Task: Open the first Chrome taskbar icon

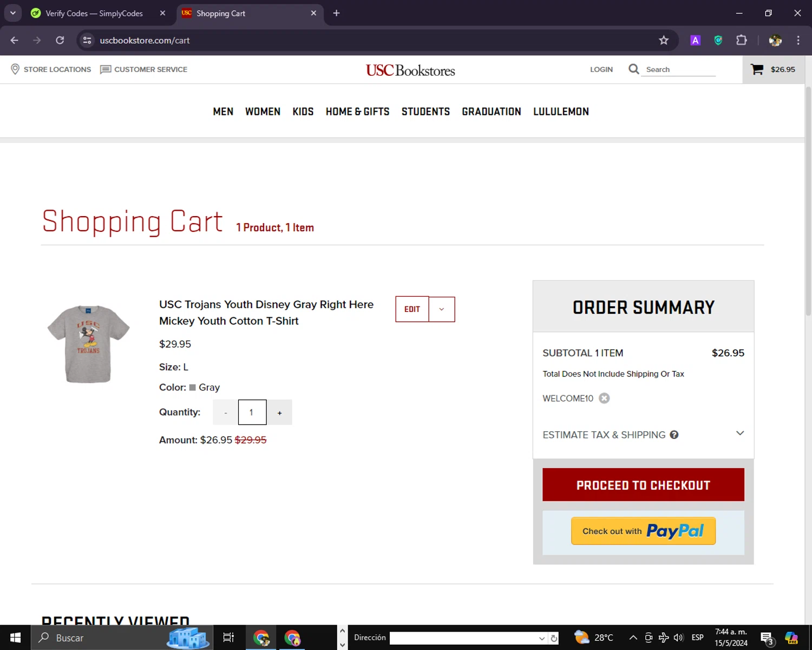Action: tap(261, 638)
